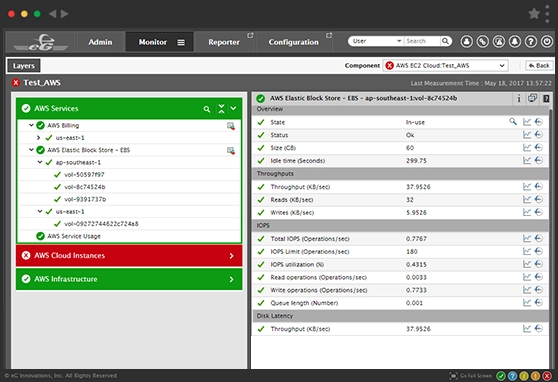Collapse the us-east-1 node under EBS
558x382 pixels.
(x=40, y=211)
